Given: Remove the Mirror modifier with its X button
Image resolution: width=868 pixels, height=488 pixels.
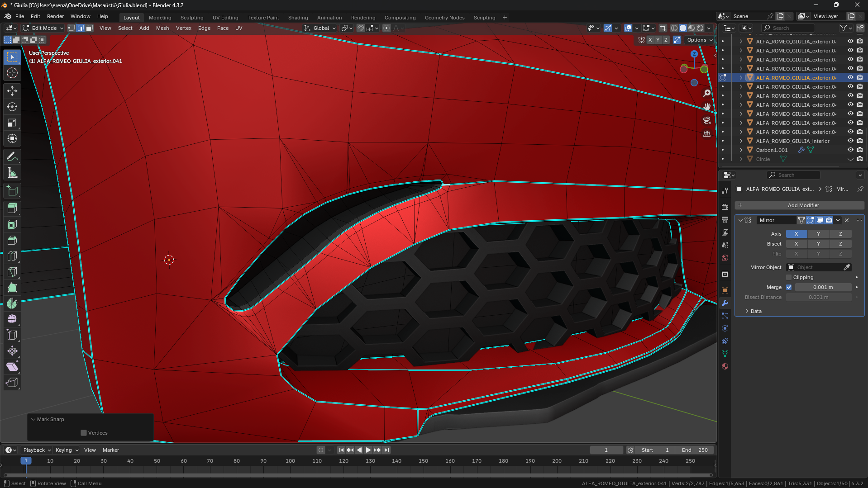Looking at the screenshot, I should (x=847, y=220).
